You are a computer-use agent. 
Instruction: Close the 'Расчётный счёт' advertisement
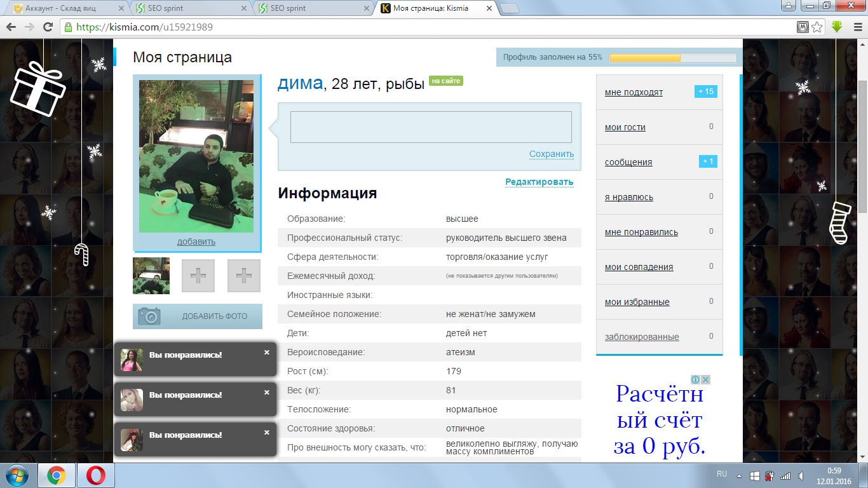[705, 379]
